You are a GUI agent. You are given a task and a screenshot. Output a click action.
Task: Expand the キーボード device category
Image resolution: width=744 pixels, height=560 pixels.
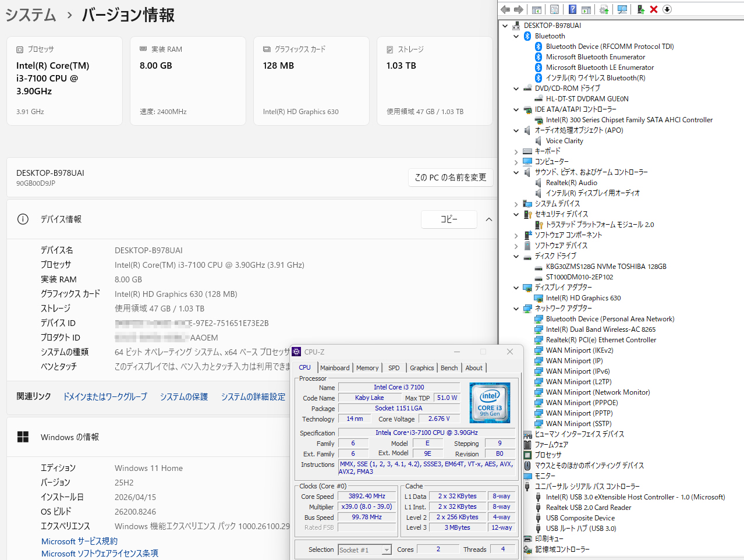(x=516, y=151)
